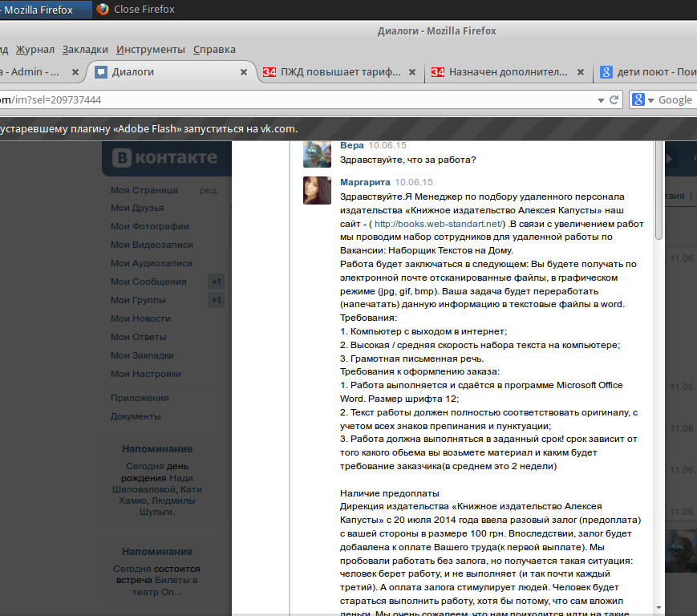
Task: Open the Инструменты menu
Action: tap(151, 50)
